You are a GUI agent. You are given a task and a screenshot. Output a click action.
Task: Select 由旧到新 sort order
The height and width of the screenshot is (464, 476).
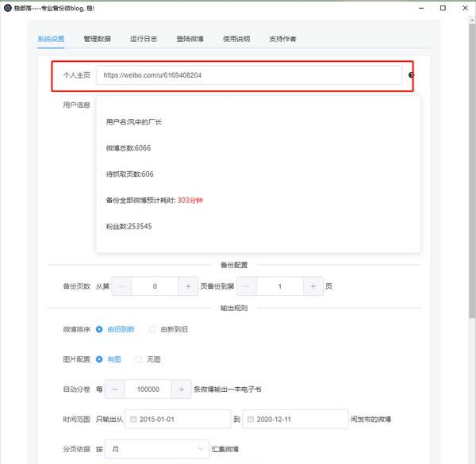click(x=115, y=329)
